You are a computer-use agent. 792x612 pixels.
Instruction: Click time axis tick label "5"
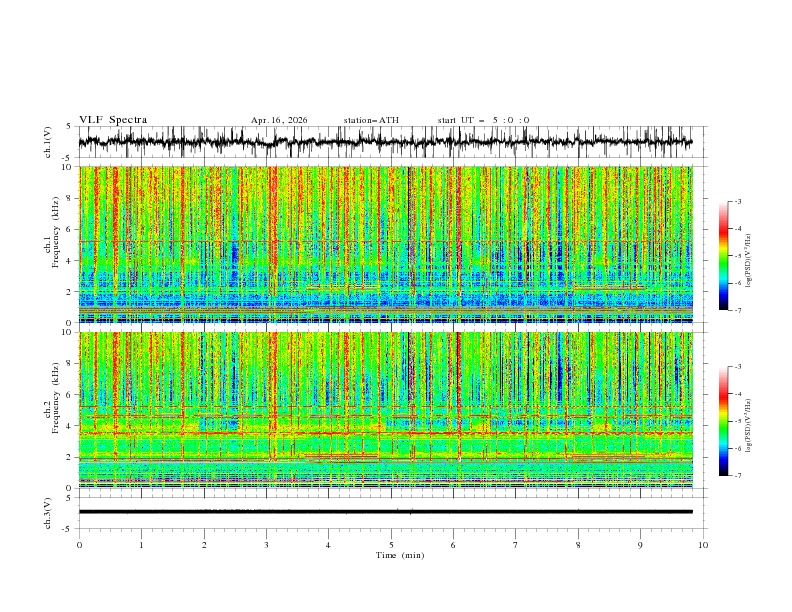coord(391,545)
